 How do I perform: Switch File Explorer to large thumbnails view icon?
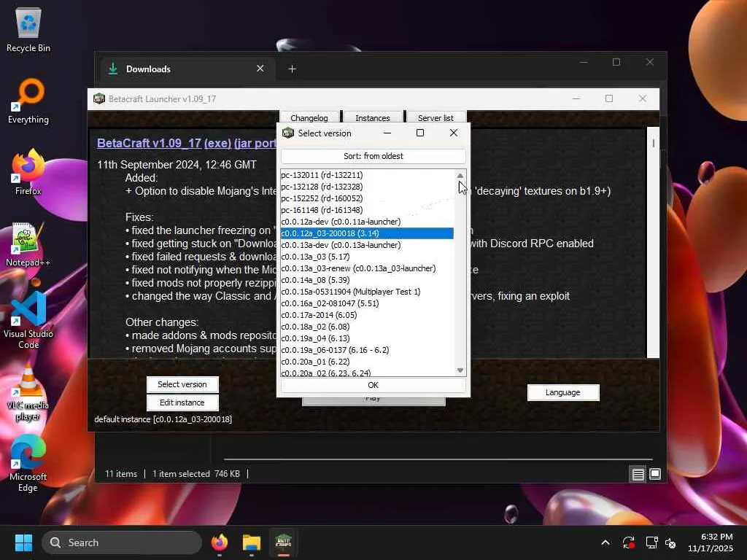point(655,474)
